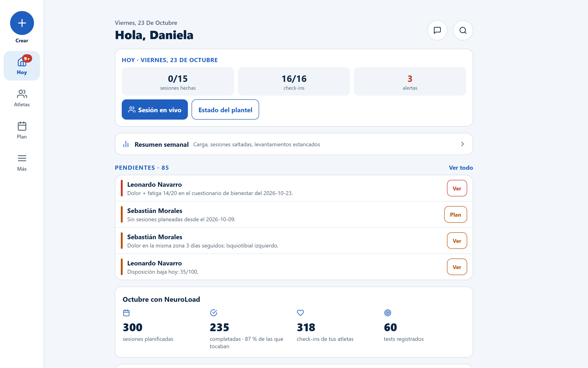Open the Plan calendar section
The image size is (588, 368).
point(22,130)
